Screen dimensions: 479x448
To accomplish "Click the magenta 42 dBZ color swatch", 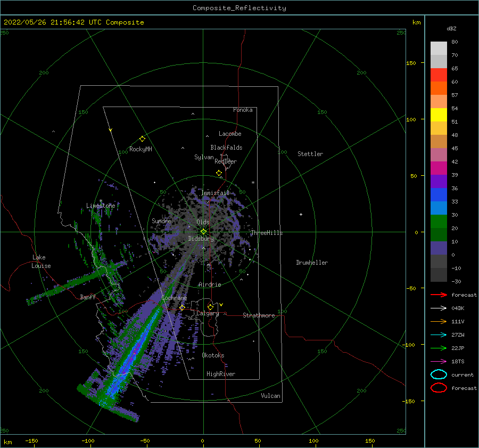I will pos(439,168).
